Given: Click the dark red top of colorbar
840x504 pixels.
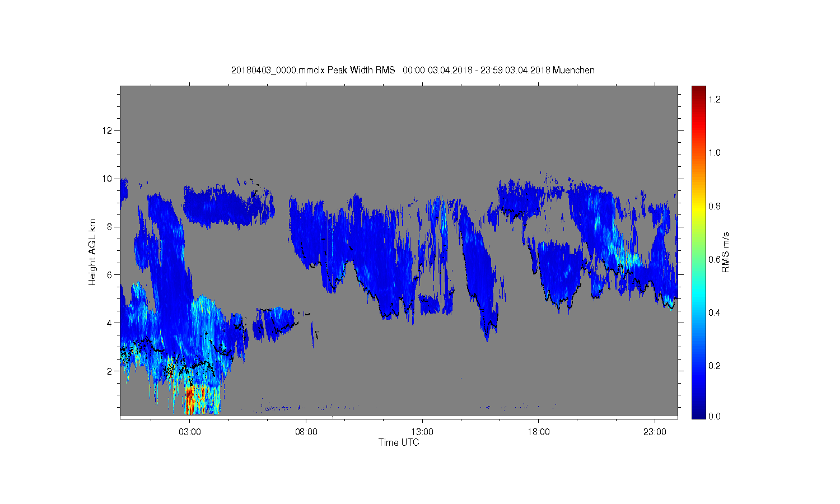Looking at the screenshot, I should [698, 92].
